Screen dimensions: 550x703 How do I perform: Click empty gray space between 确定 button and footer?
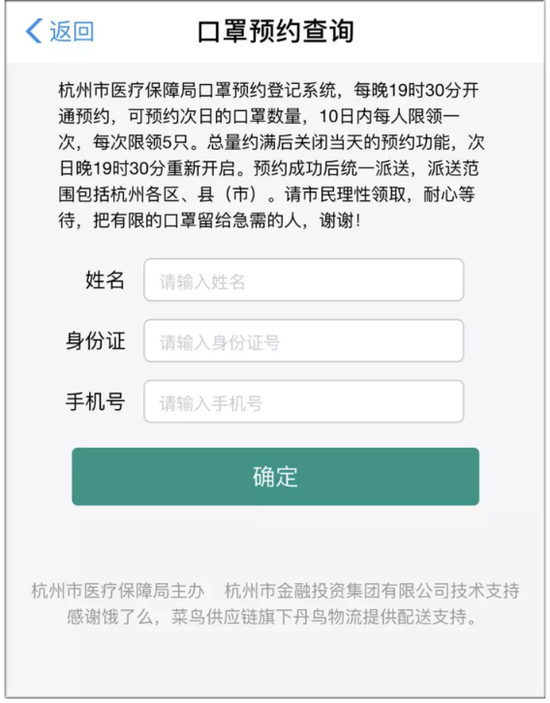click(275, 542)
